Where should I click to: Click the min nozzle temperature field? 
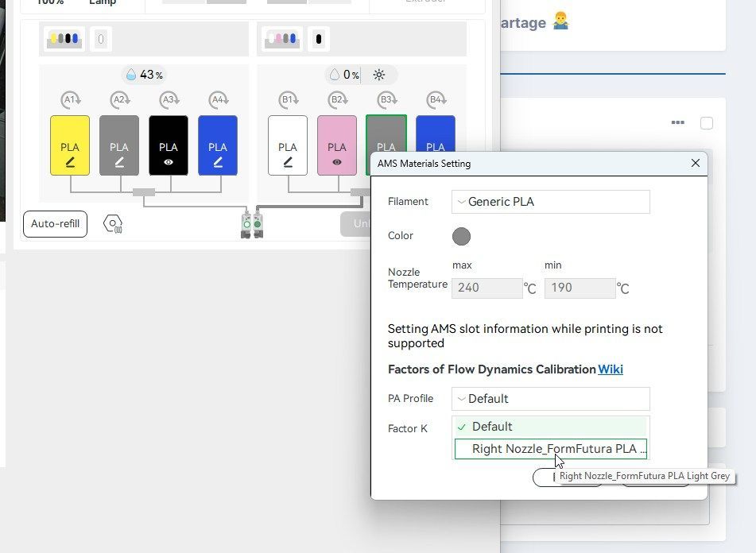point(580,288)
